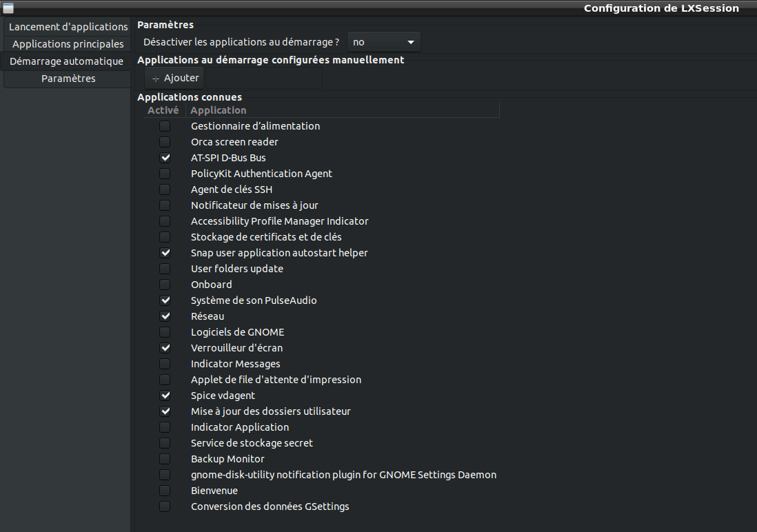Uncheck Spice vdagent checkbox

point(165,396)
